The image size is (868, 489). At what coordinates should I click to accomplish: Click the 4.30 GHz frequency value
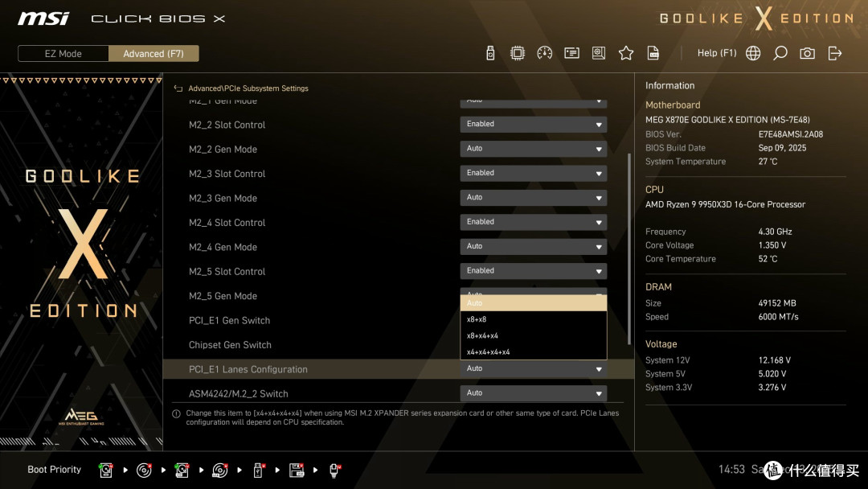point(775,232)
